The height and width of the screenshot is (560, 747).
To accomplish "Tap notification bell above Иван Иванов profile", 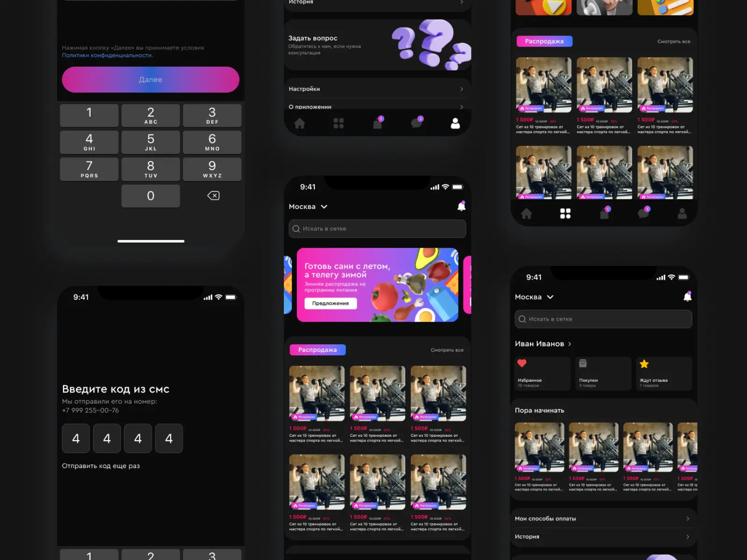I will pos(687,297).
